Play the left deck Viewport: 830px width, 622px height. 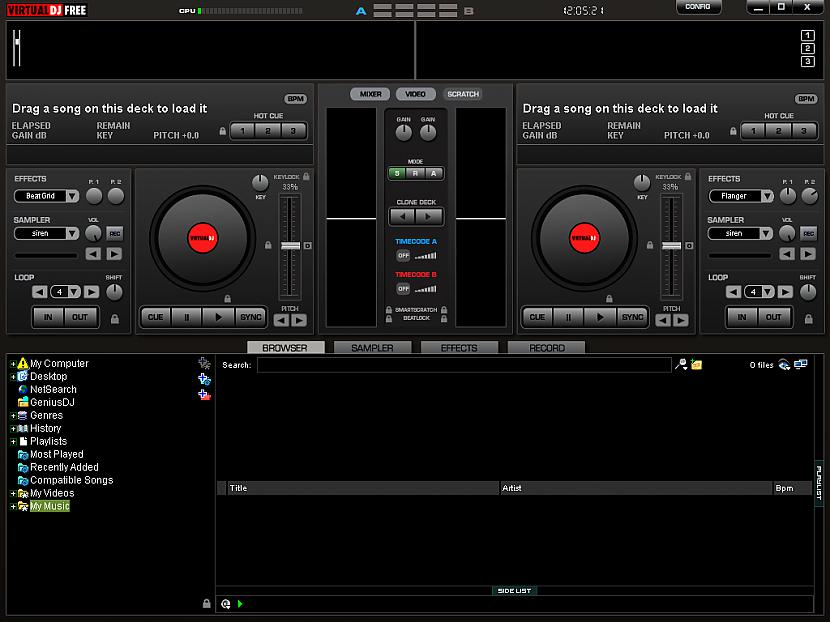coord(219,317)
